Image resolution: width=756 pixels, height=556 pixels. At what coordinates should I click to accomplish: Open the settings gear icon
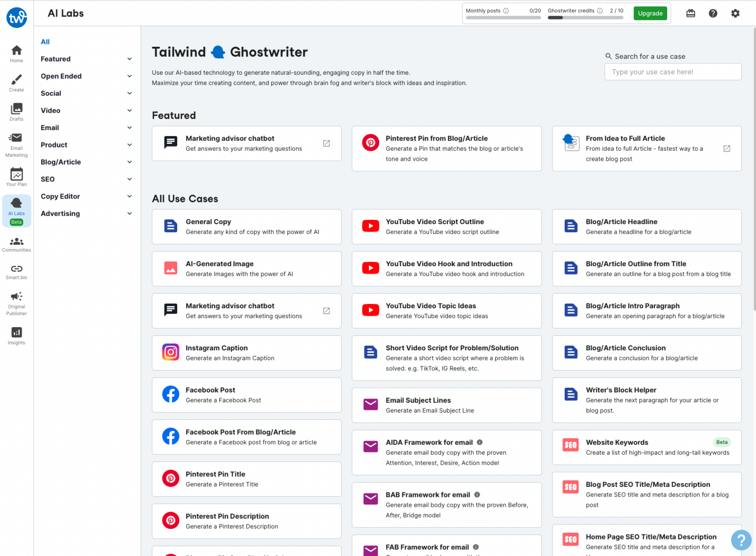click(735, 13)
